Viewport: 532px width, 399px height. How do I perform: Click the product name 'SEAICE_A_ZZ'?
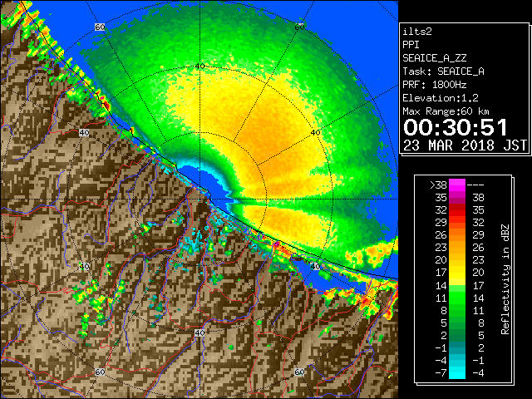(x=434, y=58)
